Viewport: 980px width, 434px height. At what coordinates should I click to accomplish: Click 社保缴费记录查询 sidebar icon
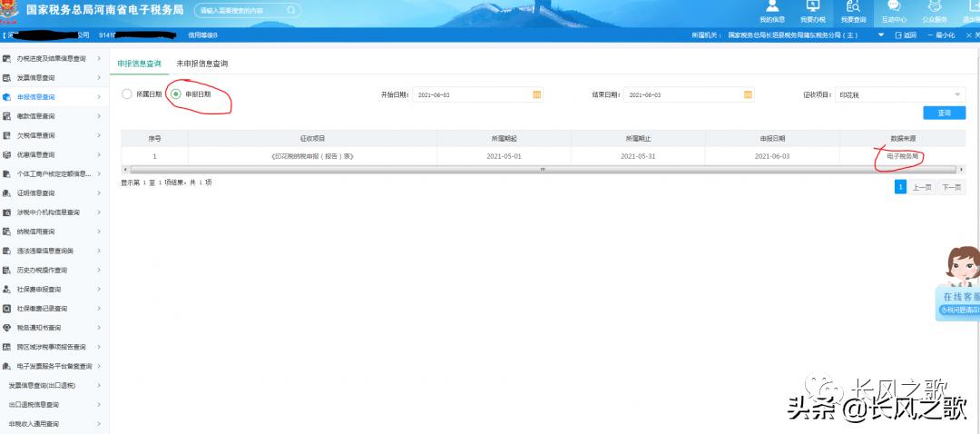click(x=6, y=309)
